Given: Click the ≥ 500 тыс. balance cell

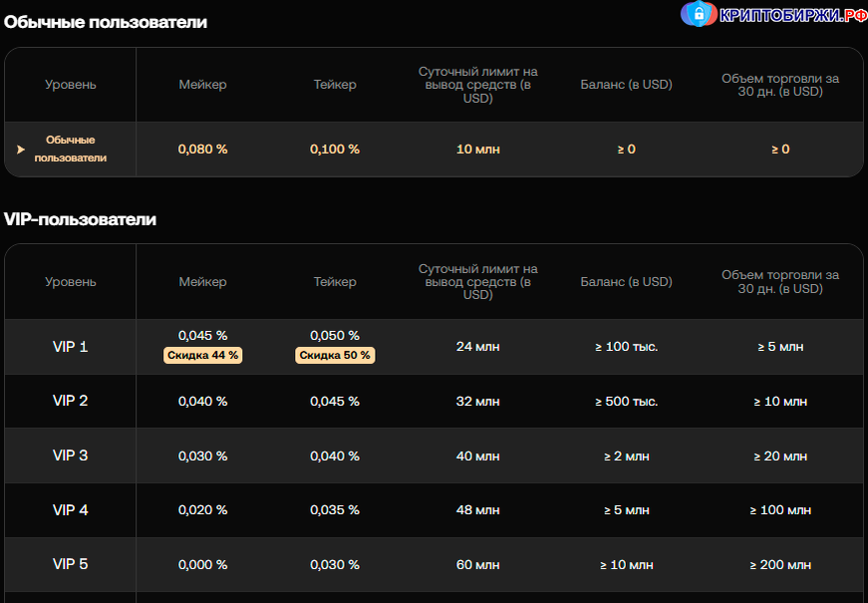Looking at the screenshot, I should coord(627,401).
